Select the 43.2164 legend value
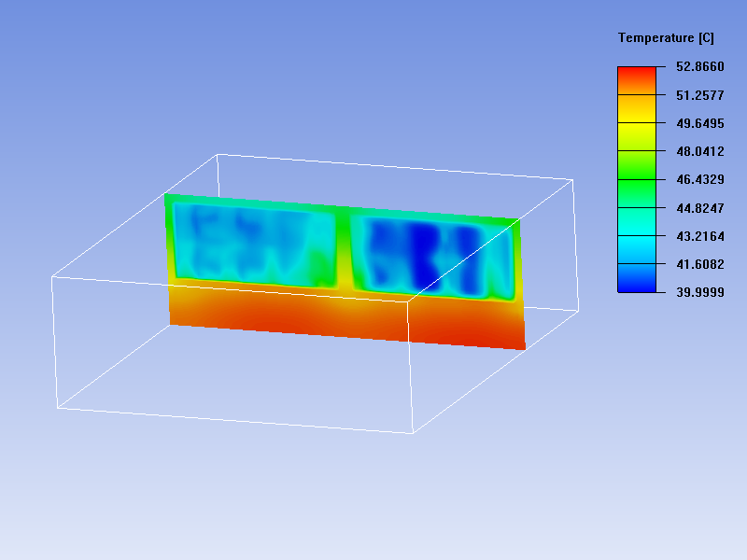This screenshot has height=560, width=747. (699, 236)
